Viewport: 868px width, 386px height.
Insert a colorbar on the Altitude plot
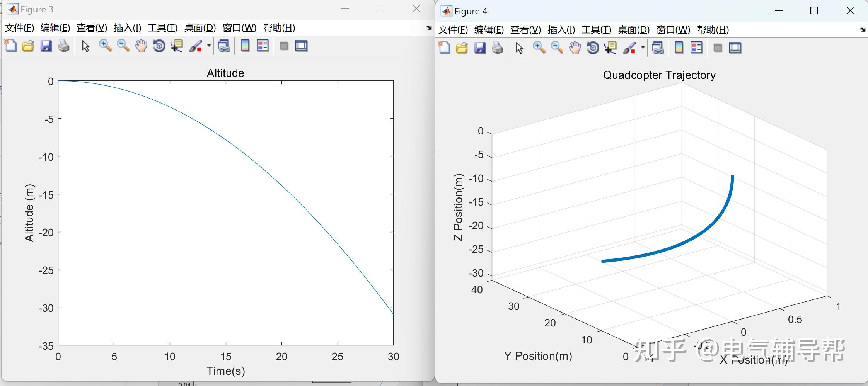click(245, 46)
